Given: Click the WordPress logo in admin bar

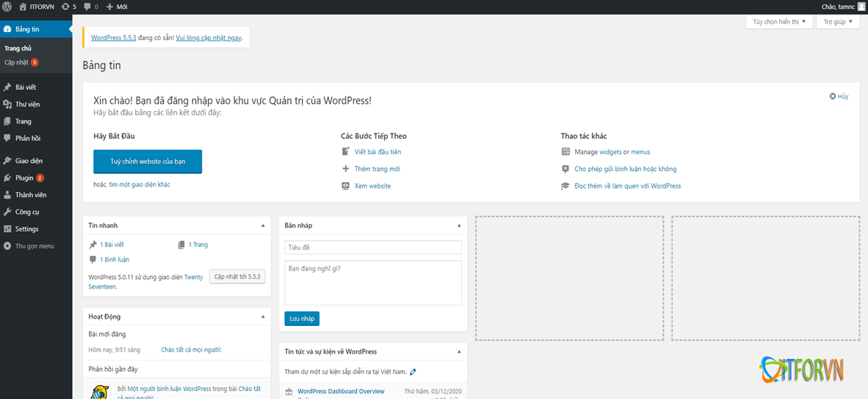Looking at the screenshot, I should click(7, 7).
